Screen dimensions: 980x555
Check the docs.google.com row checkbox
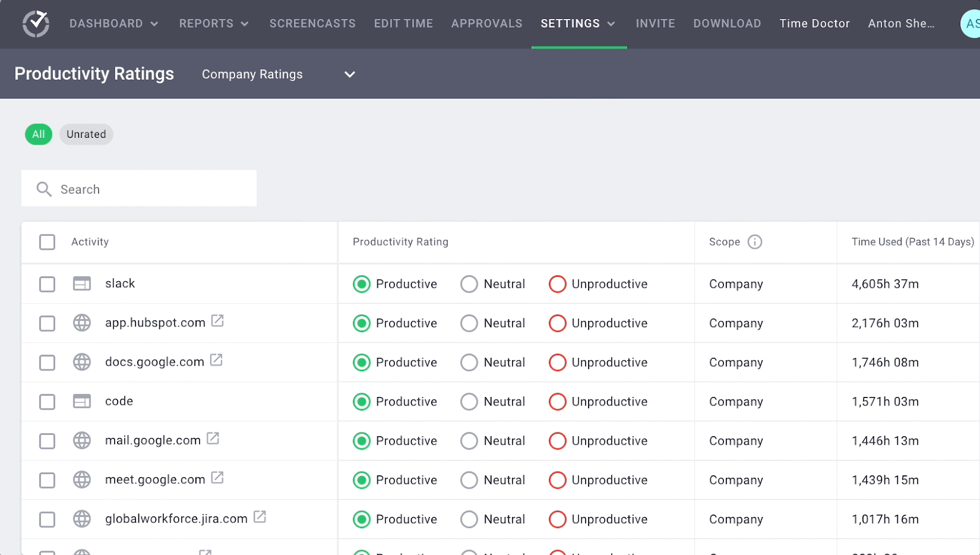coord(47,363)
